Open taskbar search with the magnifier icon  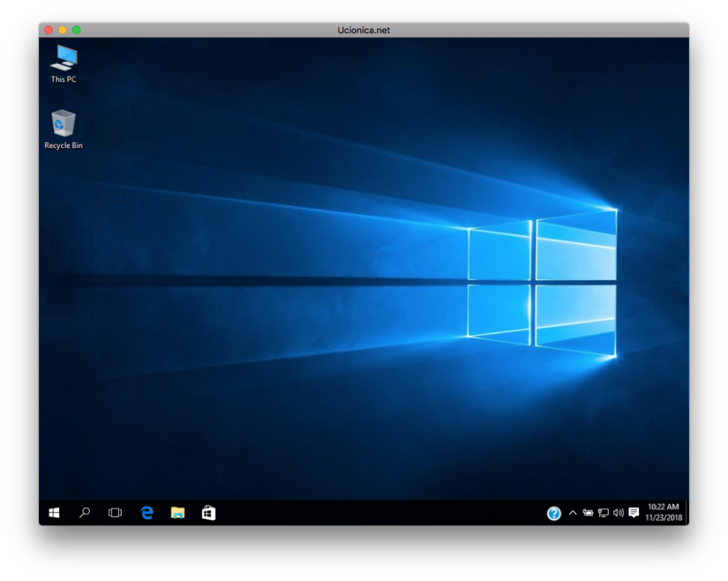point(85,513)
